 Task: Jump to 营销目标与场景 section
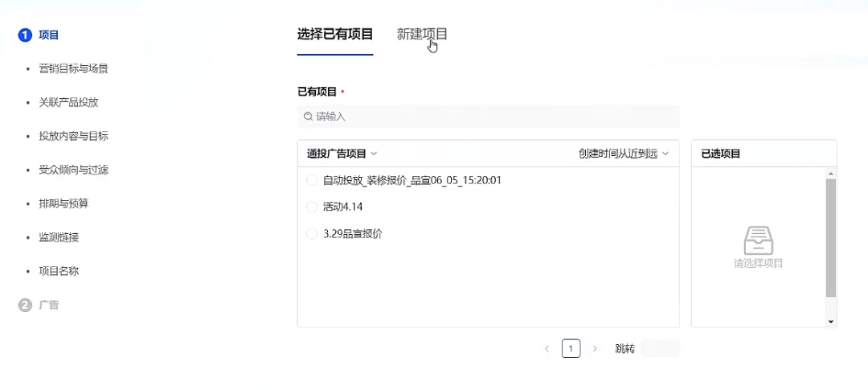click(x=73, y=68)
